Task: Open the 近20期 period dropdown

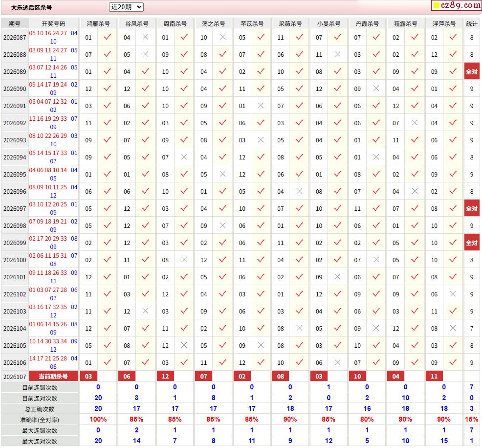Action: (x=126, y=7)
